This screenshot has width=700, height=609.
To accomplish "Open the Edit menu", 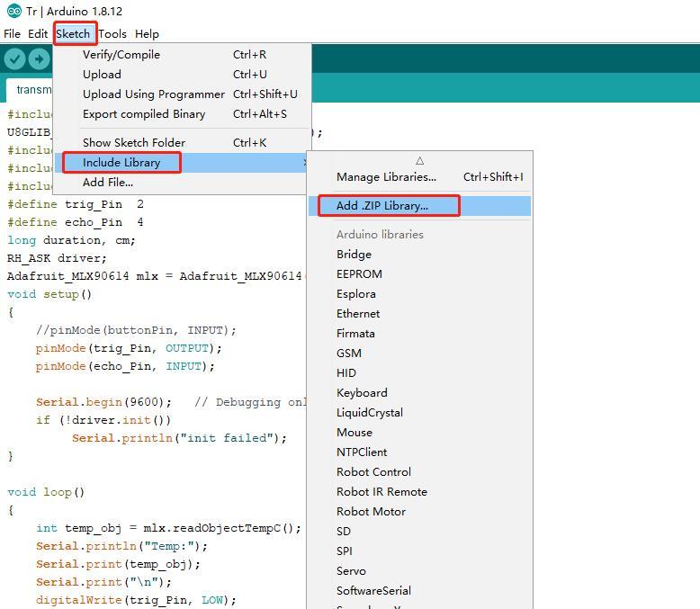I will 38,34.
